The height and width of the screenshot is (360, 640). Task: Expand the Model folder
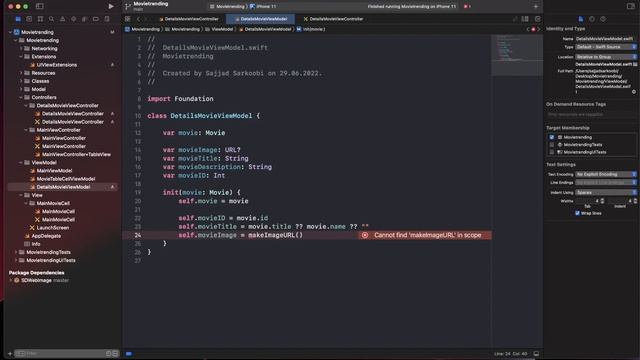(21, 89)
